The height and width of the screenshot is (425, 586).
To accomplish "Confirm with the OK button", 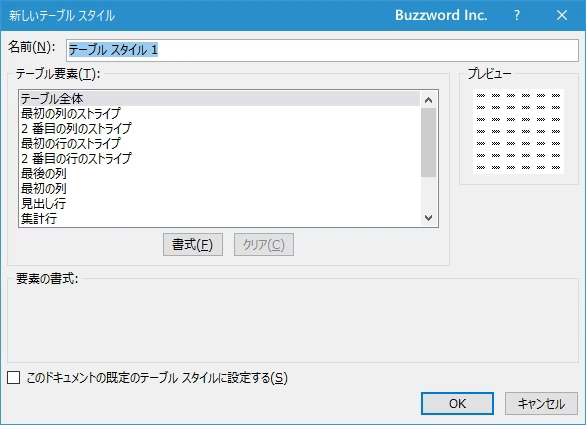I will click(x=457, y=403).
